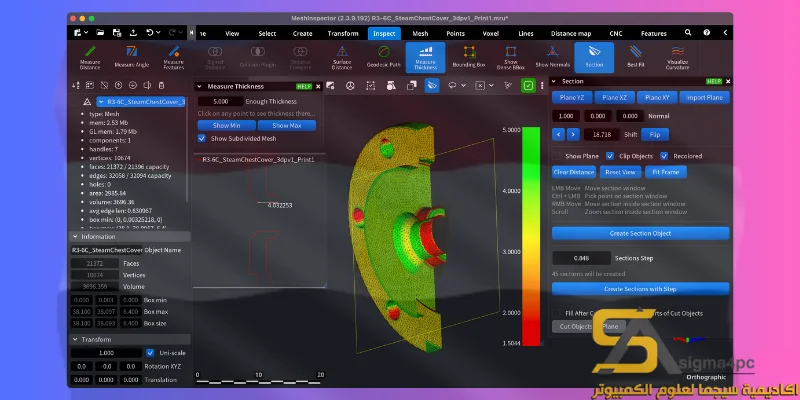
Task: Collapse the Information section
Action: 76,237
